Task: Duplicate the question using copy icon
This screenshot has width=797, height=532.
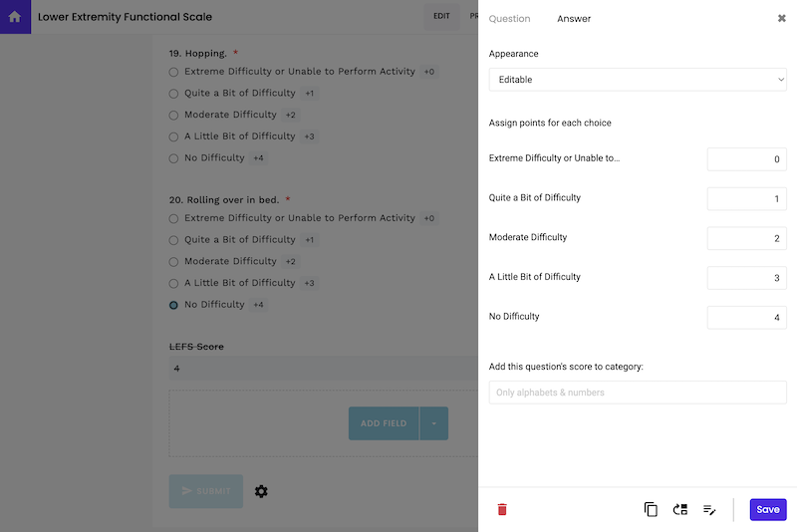Action: point(651,509)
